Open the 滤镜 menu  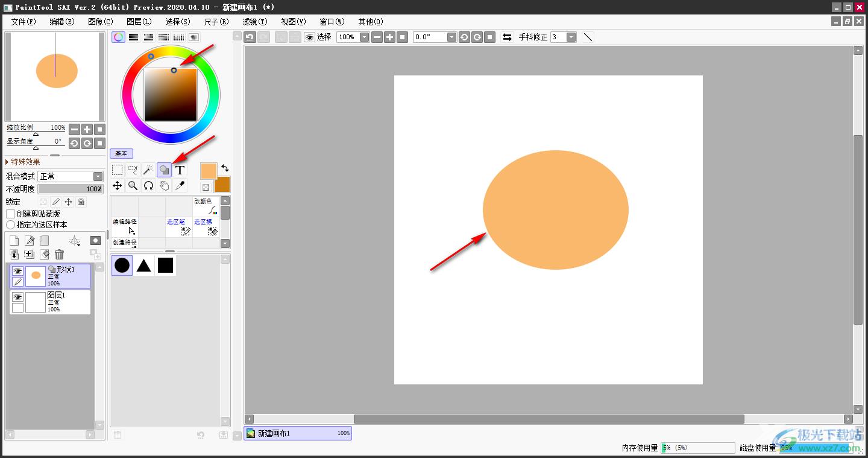255,21
